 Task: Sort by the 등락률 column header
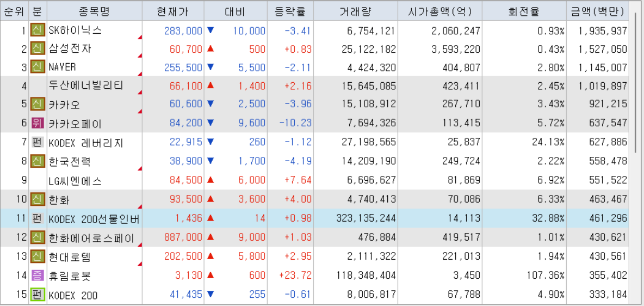tap(290, 11)
